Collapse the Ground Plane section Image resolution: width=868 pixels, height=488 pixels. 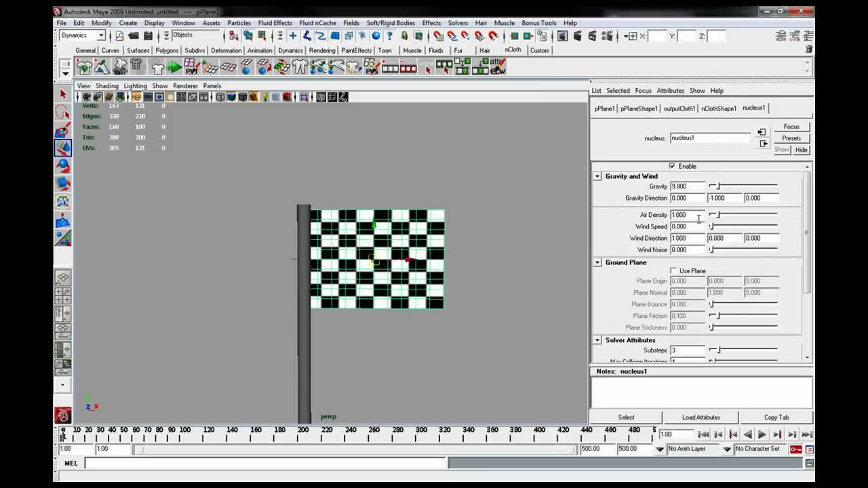pyautogui.click(x=597, y=263)
